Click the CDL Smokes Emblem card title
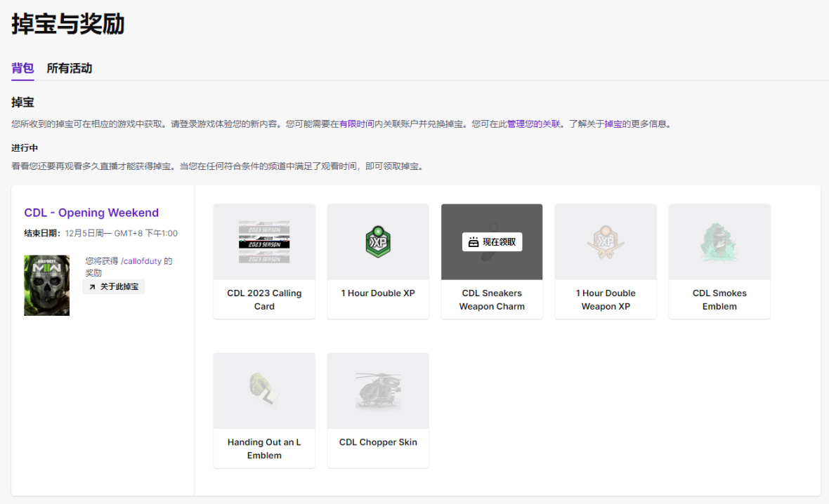The image size is (829, 504). (719, 300)
